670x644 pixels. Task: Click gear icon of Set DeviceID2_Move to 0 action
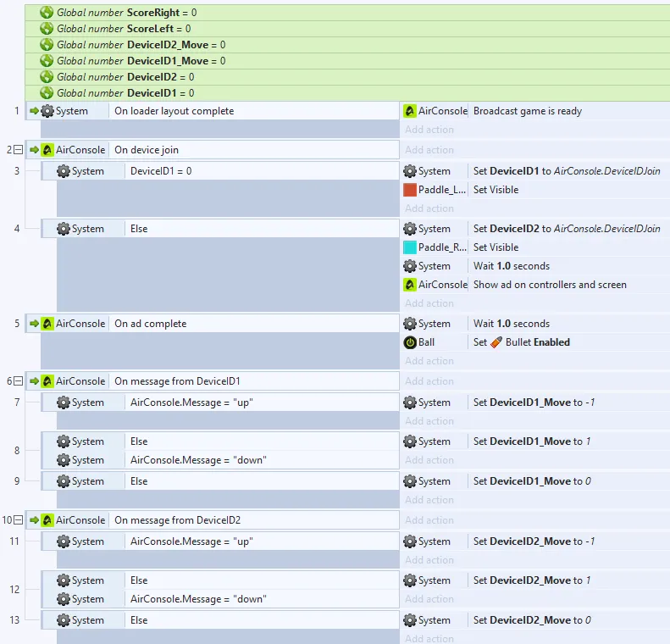(x=410, y=620)
